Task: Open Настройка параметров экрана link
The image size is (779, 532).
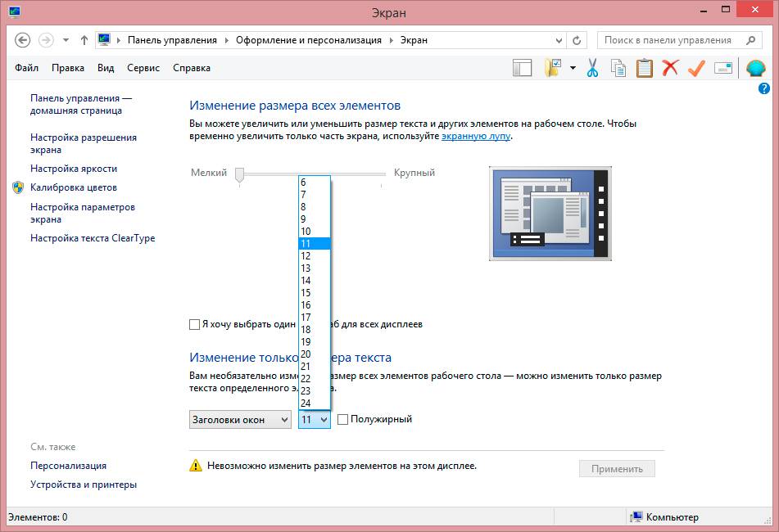Action: pyautogui.click(x=83, y=213)
